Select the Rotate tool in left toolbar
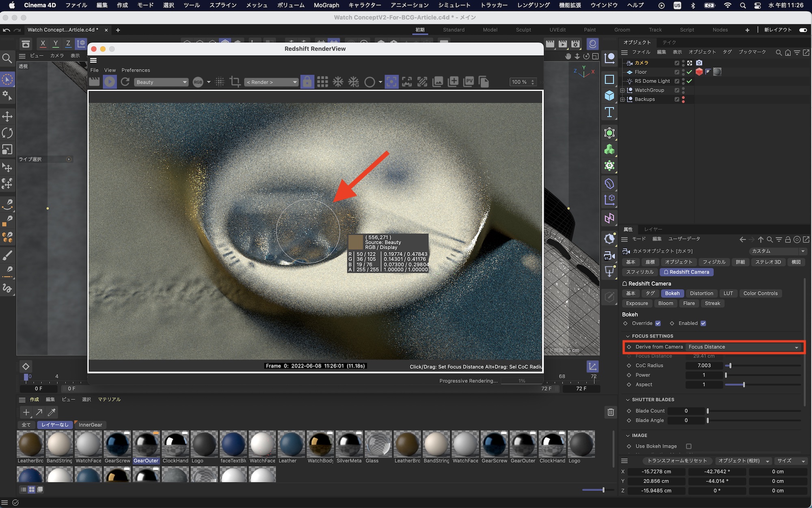The height and width of the screenshot is (508, 812). click(7, 133)
